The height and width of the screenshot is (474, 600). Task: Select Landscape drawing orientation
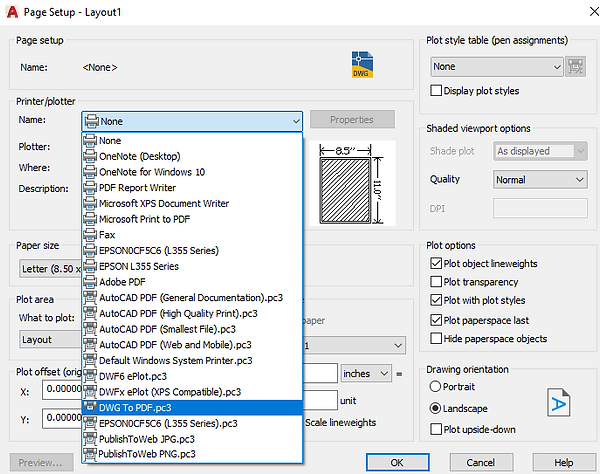[x=435, y=408]
